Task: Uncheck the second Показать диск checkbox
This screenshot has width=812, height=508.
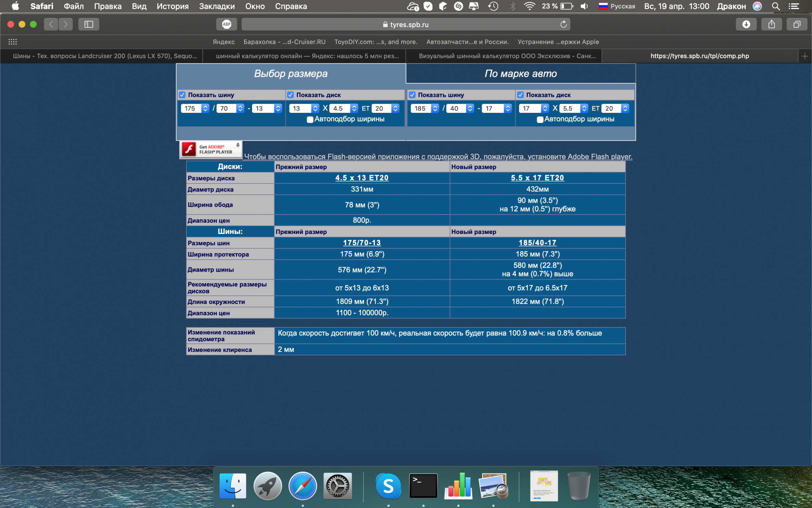Action: pyautogui.click(x=520, y=95)
